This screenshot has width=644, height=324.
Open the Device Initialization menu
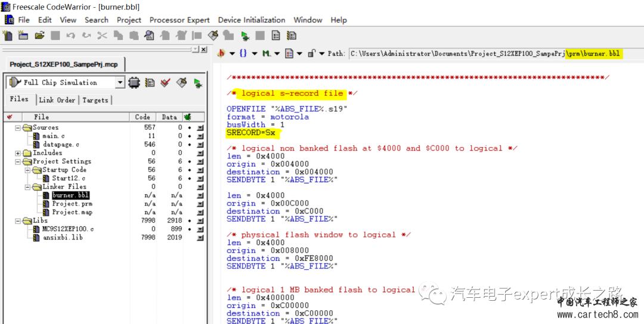(x=252, y=20)
